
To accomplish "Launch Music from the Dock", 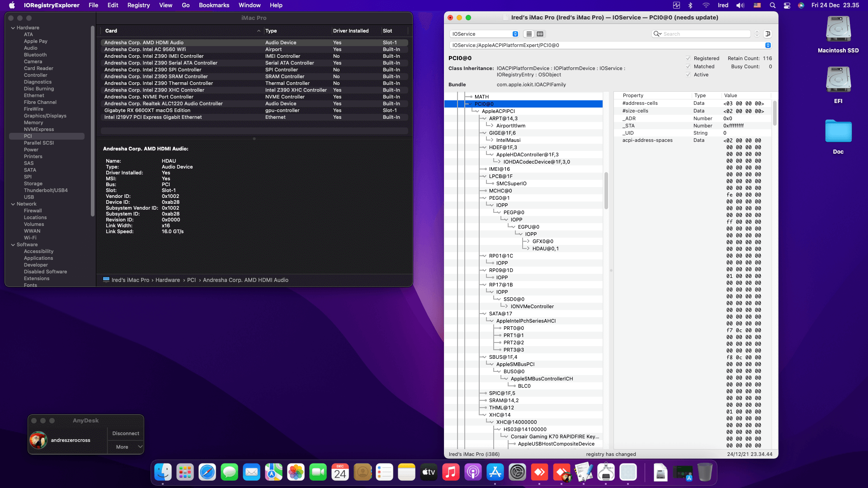I will pos(451,473).
